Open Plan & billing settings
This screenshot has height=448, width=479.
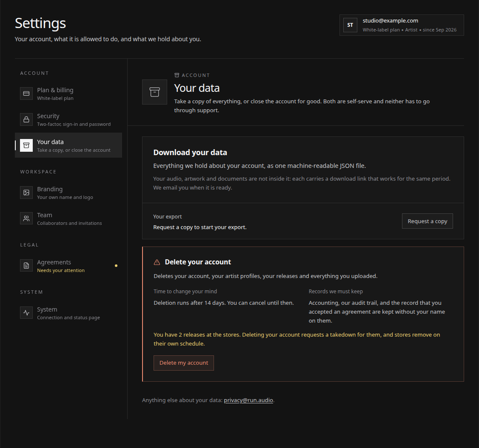68,94
